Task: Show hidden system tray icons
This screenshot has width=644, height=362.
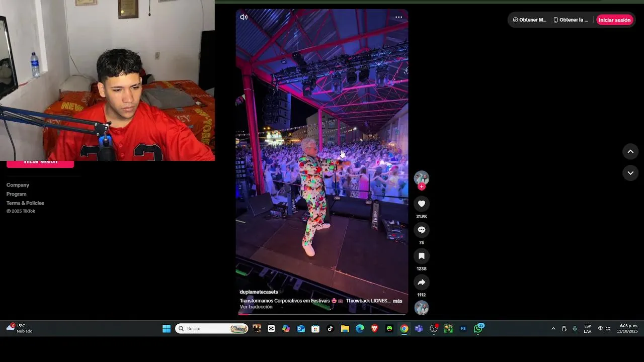Action: 553,329
